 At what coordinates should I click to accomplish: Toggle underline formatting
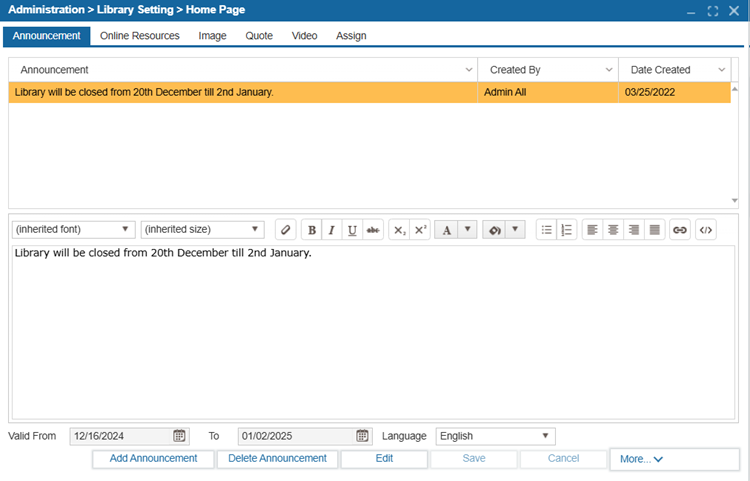coord(352,230)
